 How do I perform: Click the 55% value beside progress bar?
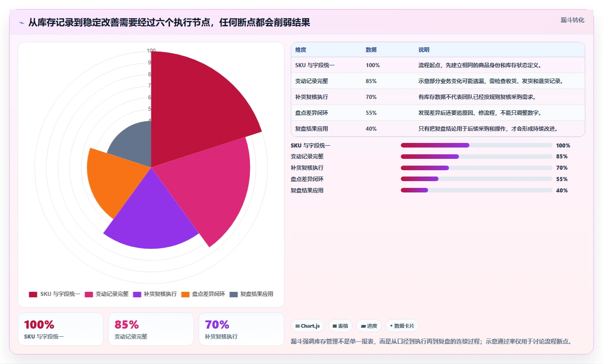coord(562,179)
